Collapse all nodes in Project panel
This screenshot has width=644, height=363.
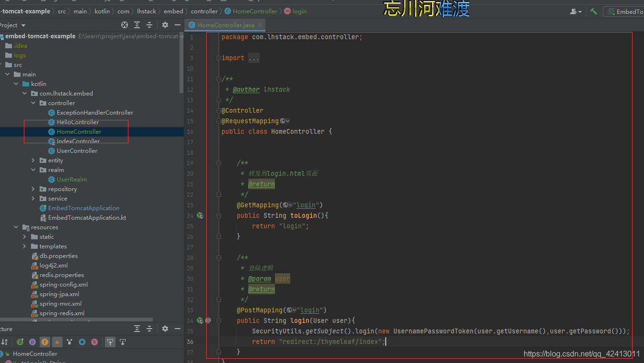pyautogui.click(x=149, y=25)
